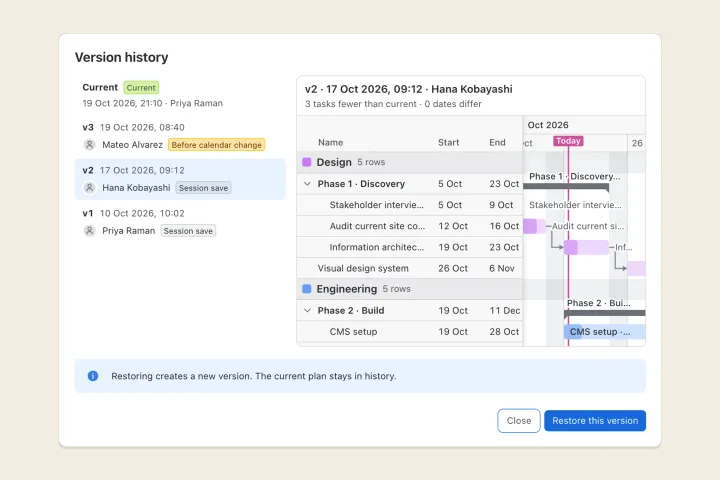Image resolution: width=720 pixels, height=480 pixels.
Task: Select the CMS setup task row
Action: (x=410, y=332)
